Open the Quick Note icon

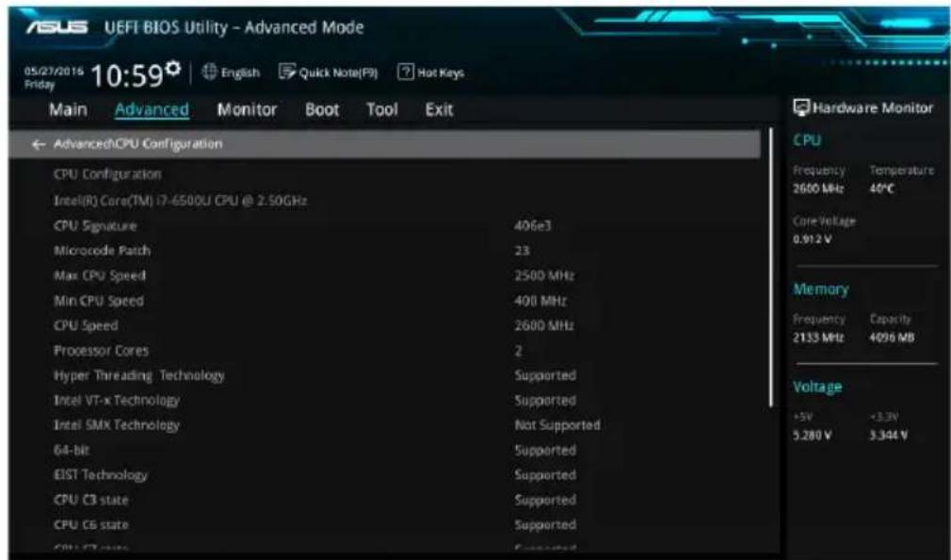(286, 72)
